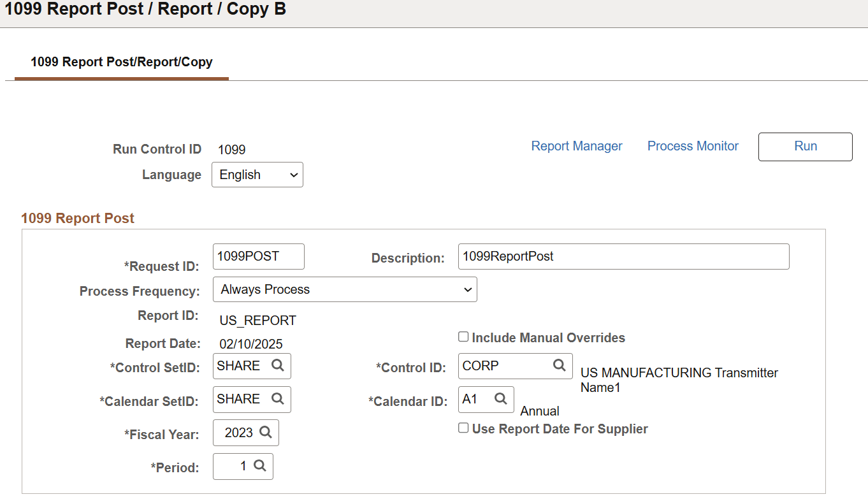This screenshot has height=499, width=868.
Task: Click the Description input field
Action: pyautogui.click(x=623, y=256)
